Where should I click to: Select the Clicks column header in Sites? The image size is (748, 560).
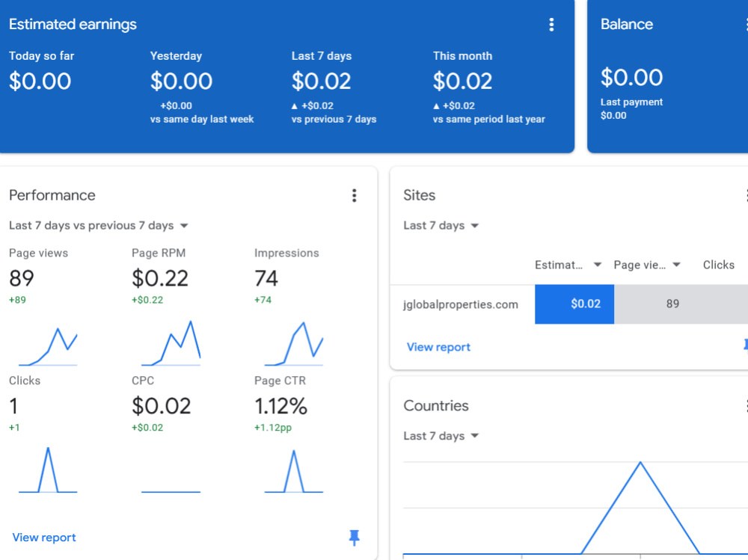(x=718, y=265)
